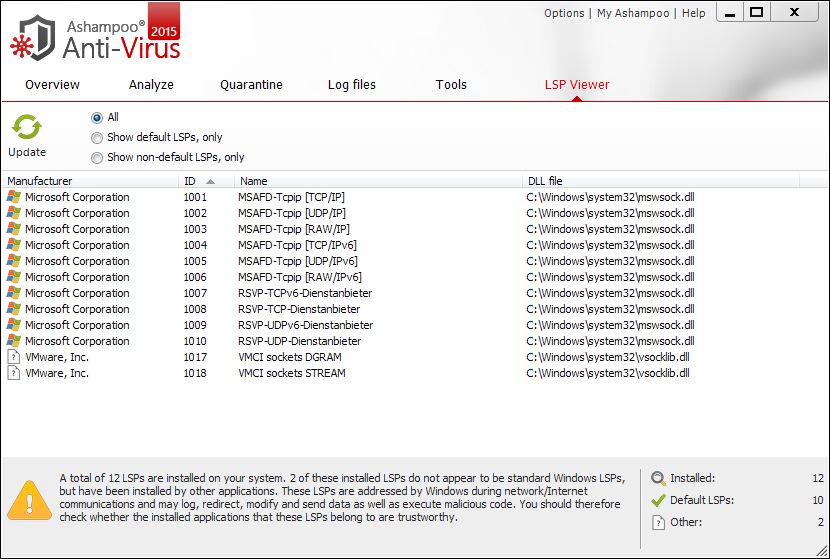The width and height of the screenshot is (830, 559).
Task: Switch to the Tools tab
Action: [451, 85]
